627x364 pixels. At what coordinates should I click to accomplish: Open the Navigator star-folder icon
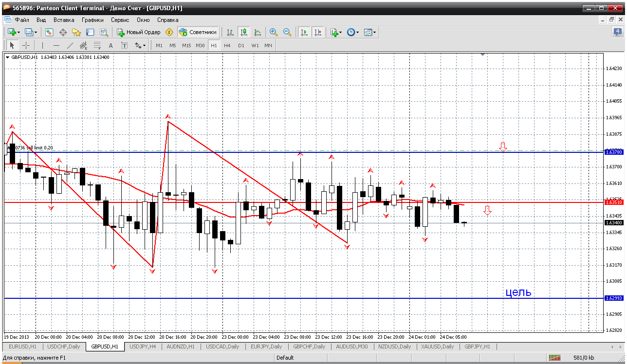click(76, 32)
